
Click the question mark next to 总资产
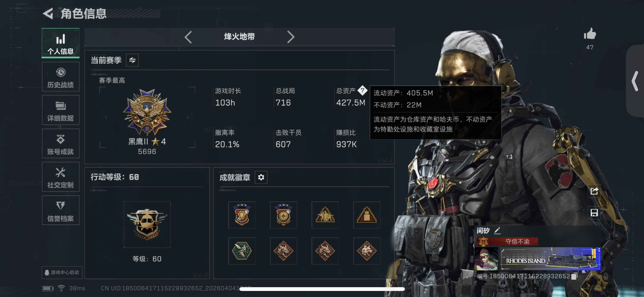[x=362, y=90]
